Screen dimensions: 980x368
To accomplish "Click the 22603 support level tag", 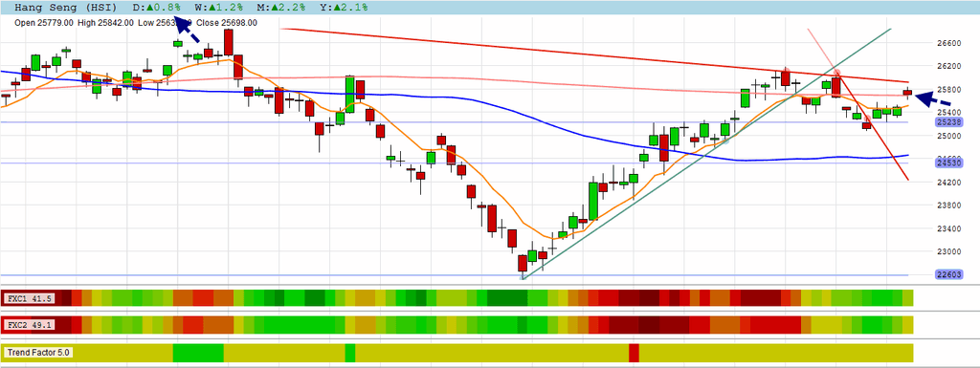I will click(948, 274).
